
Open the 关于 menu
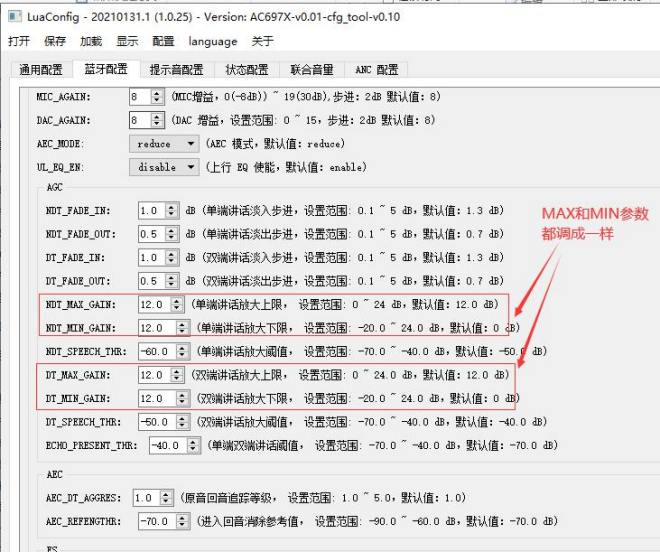pyautogui.click(x=262, y=41)
